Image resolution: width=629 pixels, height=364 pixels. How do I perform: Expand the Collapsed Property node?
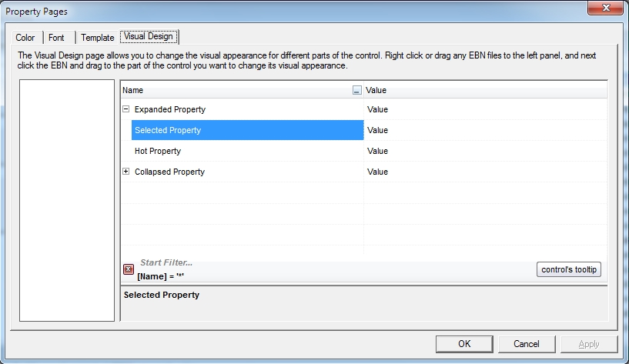tap(126, 172)
